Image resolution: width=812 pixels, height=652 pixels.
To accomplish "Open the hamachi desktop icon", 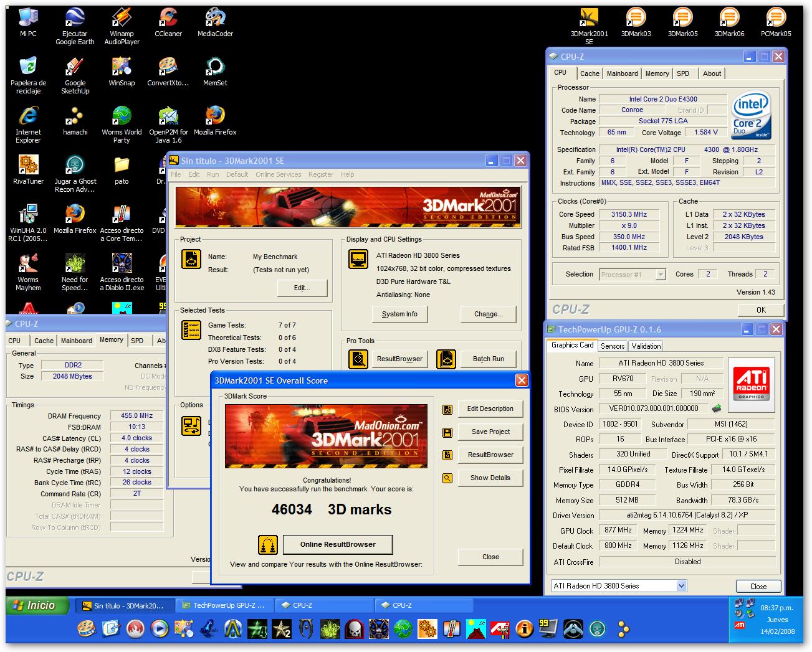I will pos(75,121).
